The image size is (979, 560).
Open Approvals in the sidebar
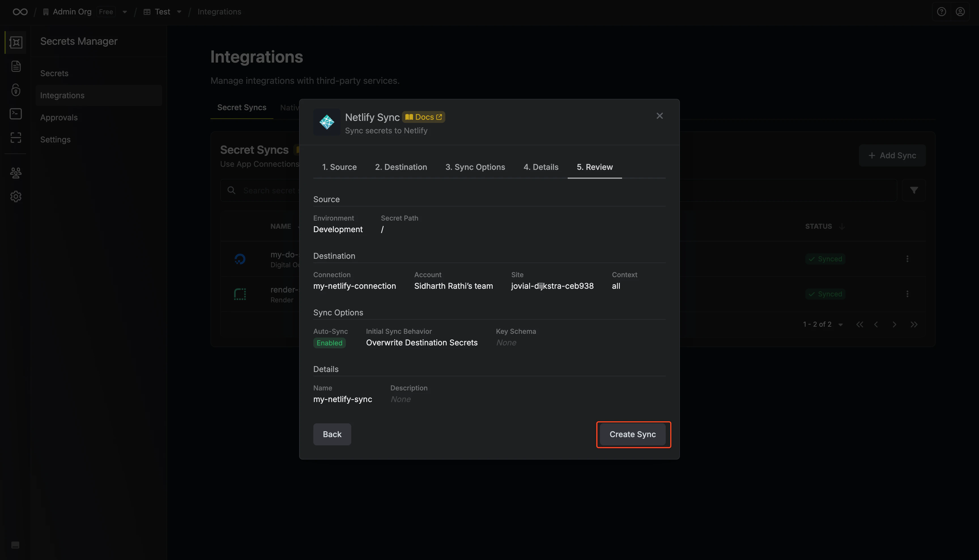(x=99, y=117)
